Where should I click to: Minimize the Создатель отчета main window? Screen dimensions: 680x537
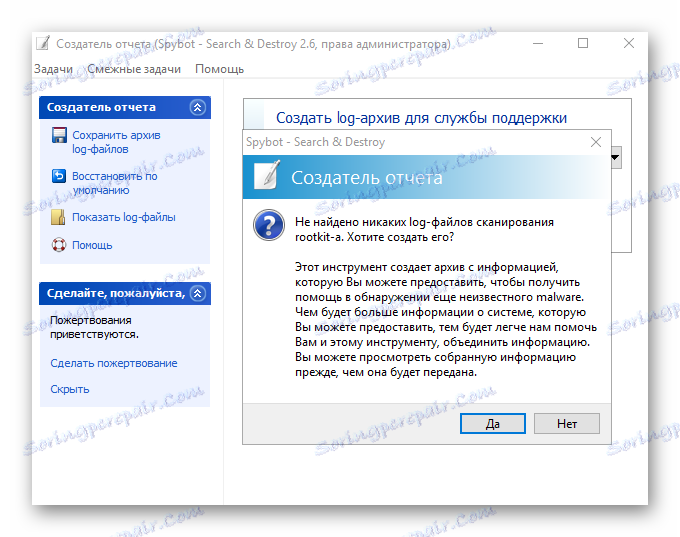coord(538,43)
